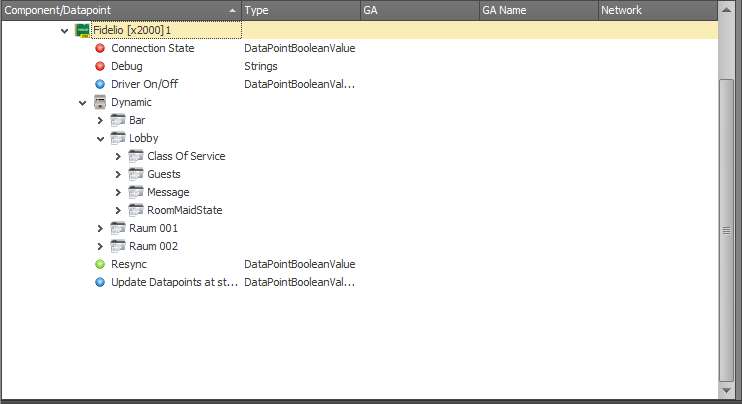
Task: Expand the Bar tree node
Action: pos(100,120)
